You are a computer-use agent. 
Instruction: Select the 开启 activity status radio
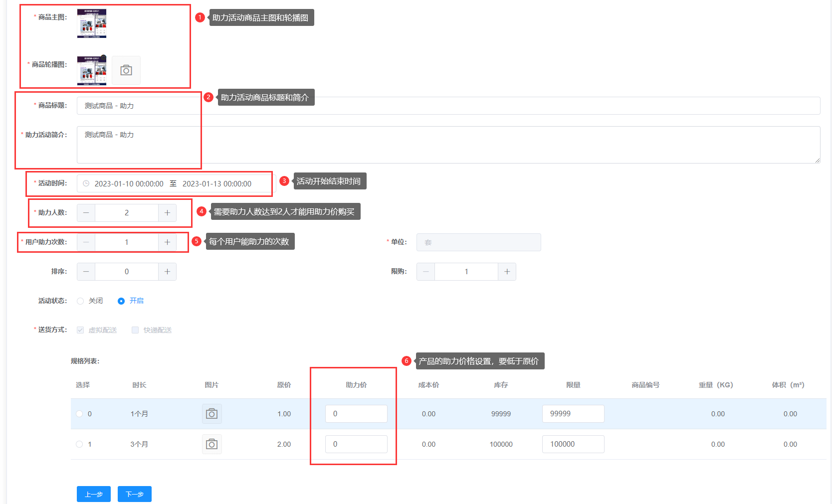(x=121, y=301)
